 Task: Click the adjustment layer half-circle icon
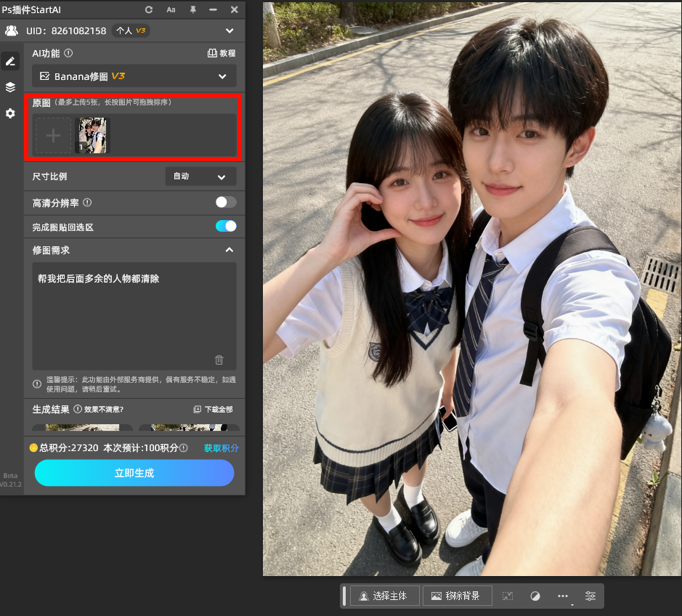535,596
